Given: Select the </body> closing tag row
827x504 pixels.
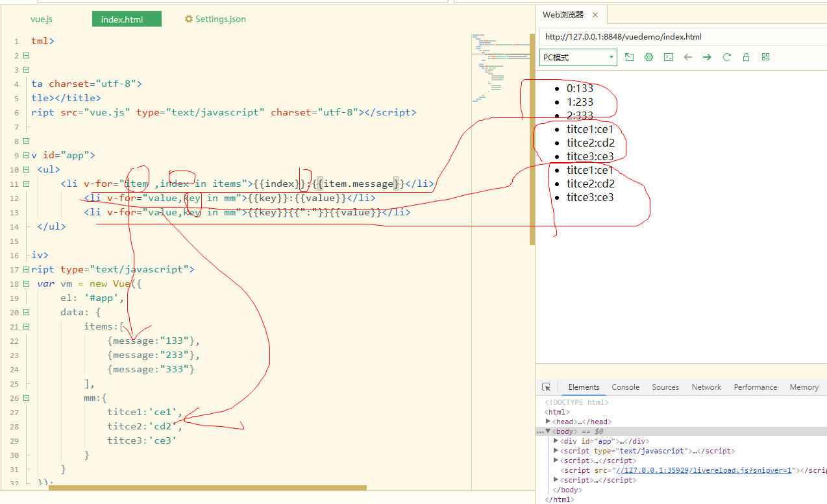Looking at the screenshot, I should coord(567,490).
